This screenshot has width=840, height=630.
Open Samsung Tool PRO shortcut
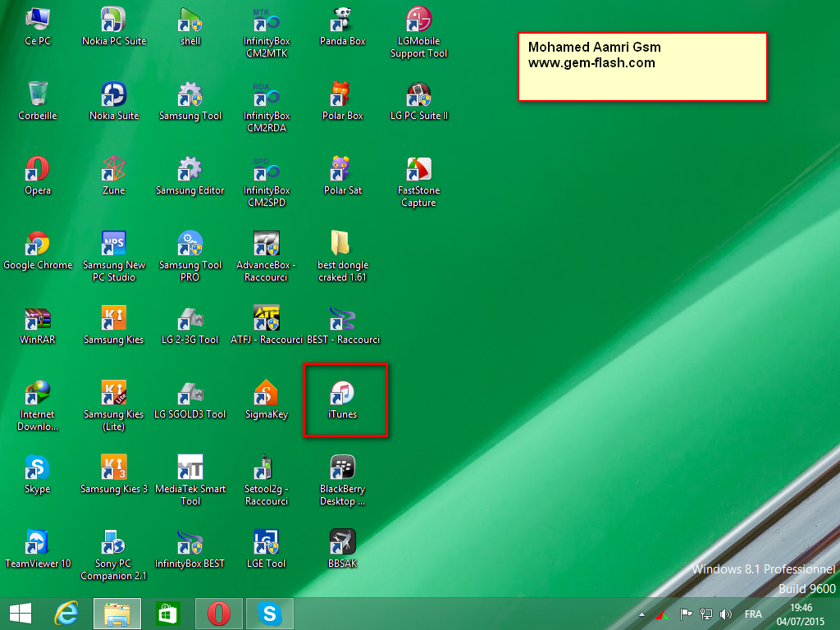click(190, 257)
